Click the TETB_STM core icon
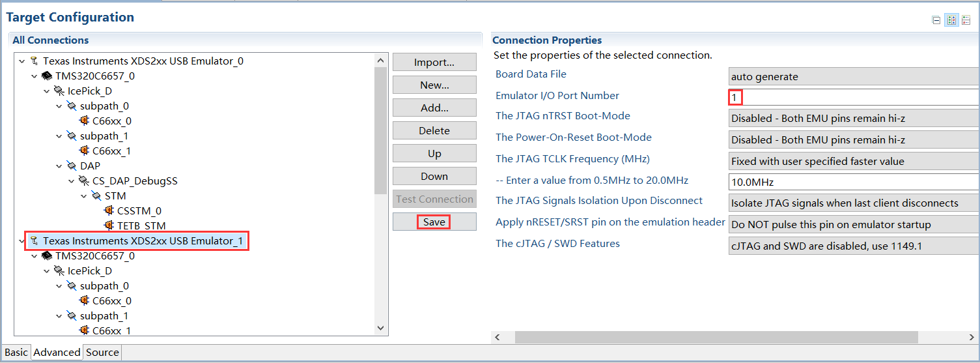This screenshot has height=363, width=980. coord(109,226)
